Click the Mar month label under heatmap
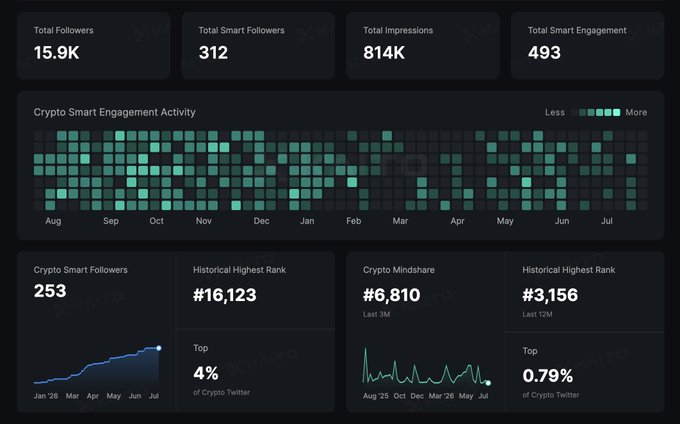 point(400,221)
